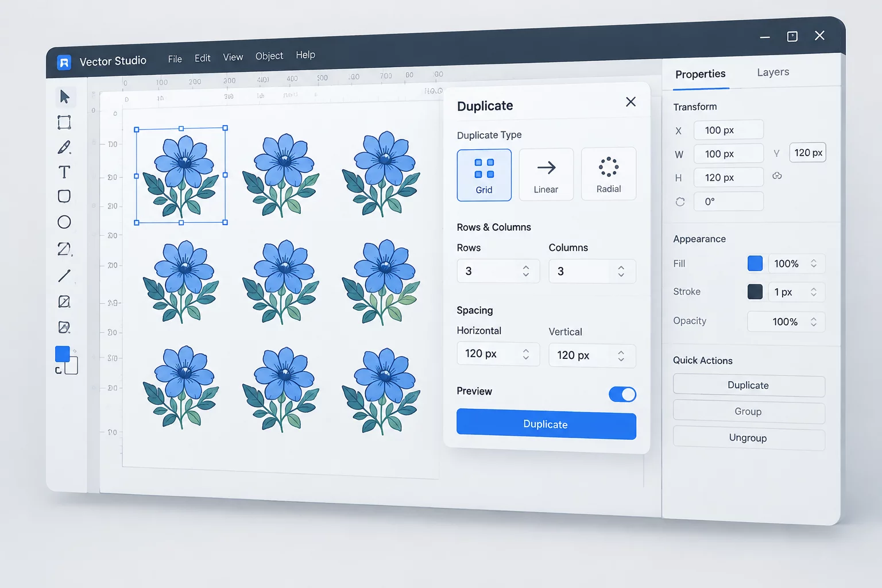Open the View menu

pyautogui.click(x=233, y=57)
